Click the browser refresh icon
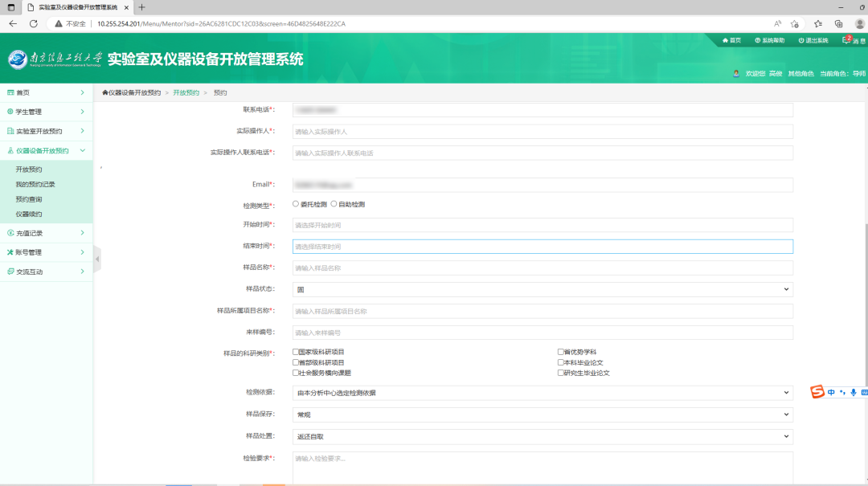 [x=34, y=23]
